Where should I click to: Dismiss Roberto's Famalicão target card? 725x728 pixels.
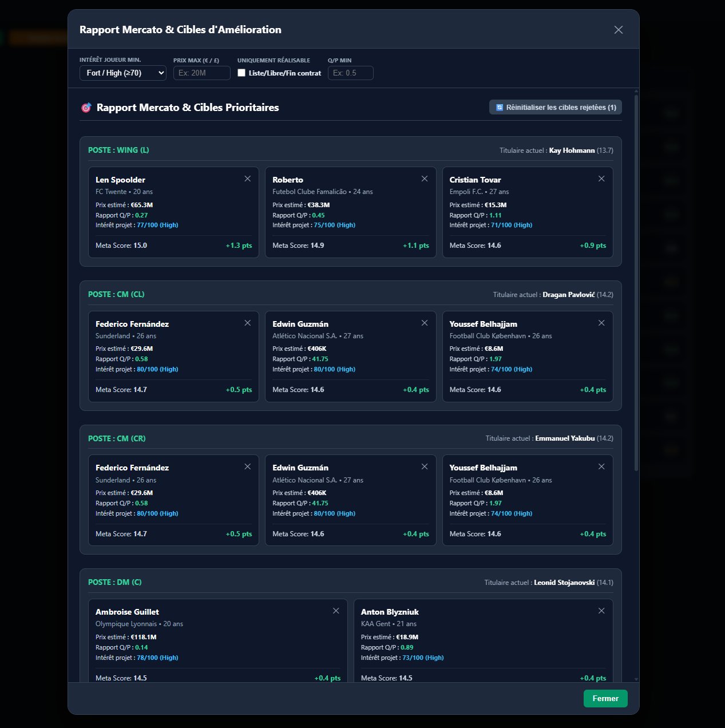point(425,179)
